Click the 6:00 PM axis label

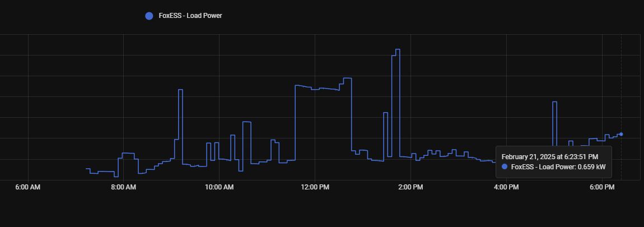[602, 187]
